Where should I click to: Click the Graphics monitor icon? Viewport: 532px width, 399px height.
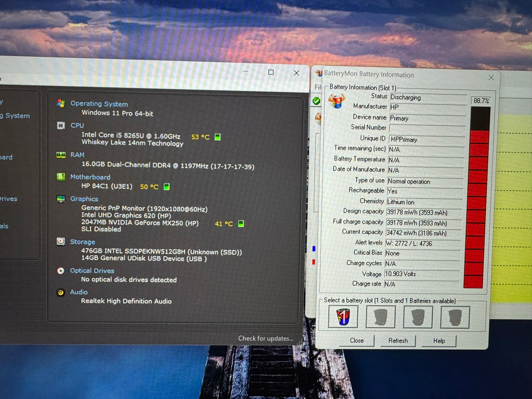click(61, 199)
